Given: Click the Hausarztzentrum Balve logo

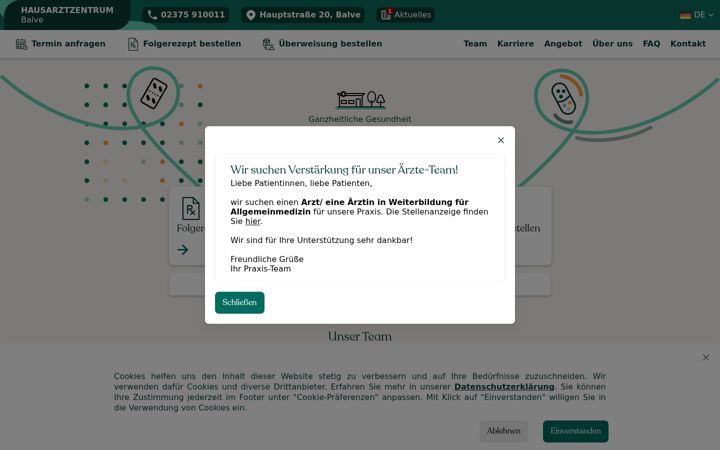Looking at the screenshot, I should click(x=67, y=15).
